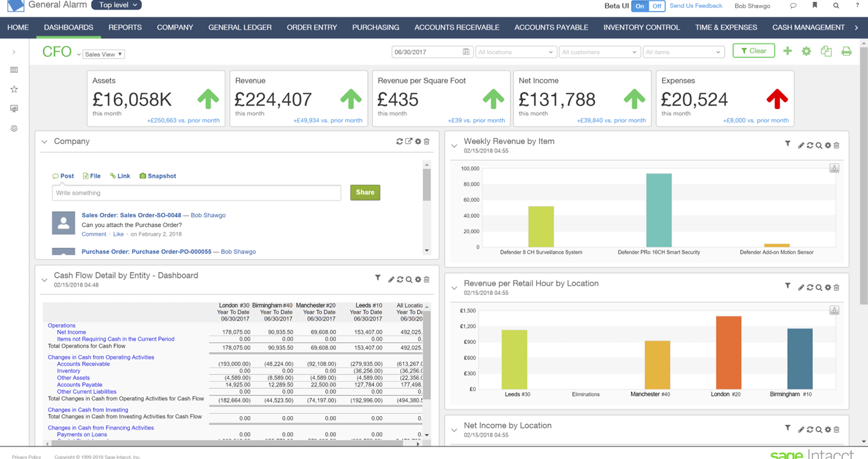Download Revenue per Retail Hour chart

click(834, 310)
